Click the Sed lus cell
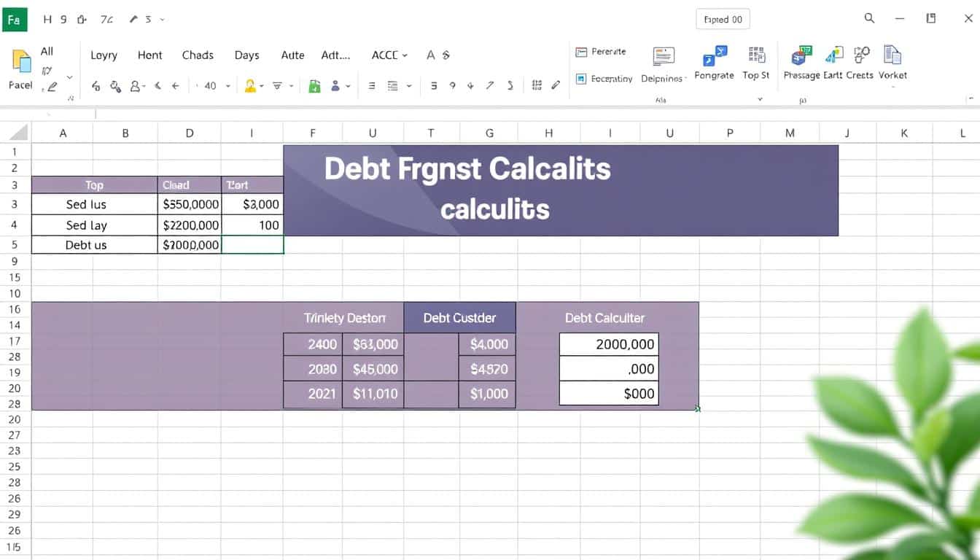The height and width of the screenshot is (560, 980). pos(95,205)
